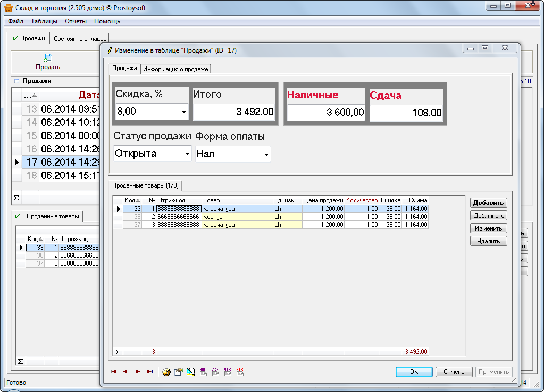
Task: Click the previous record arrow
Action: pyautogui.click(x=125, y=372)
